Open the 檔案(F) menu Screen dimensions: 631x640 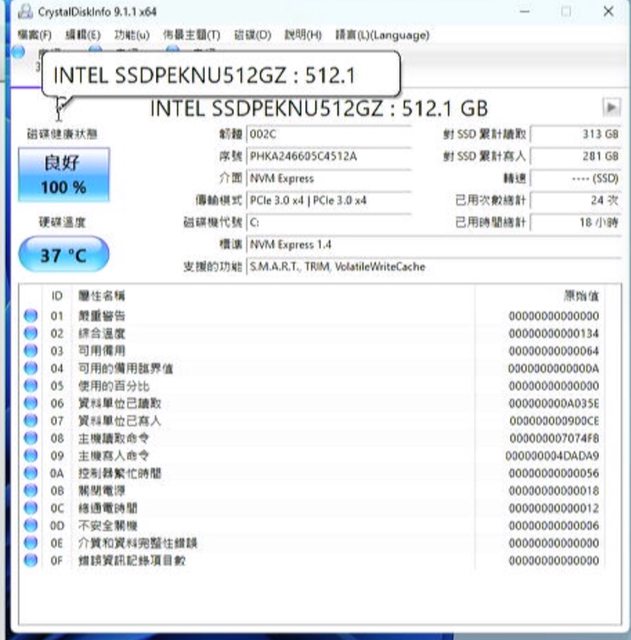click(x=33, y=35)
